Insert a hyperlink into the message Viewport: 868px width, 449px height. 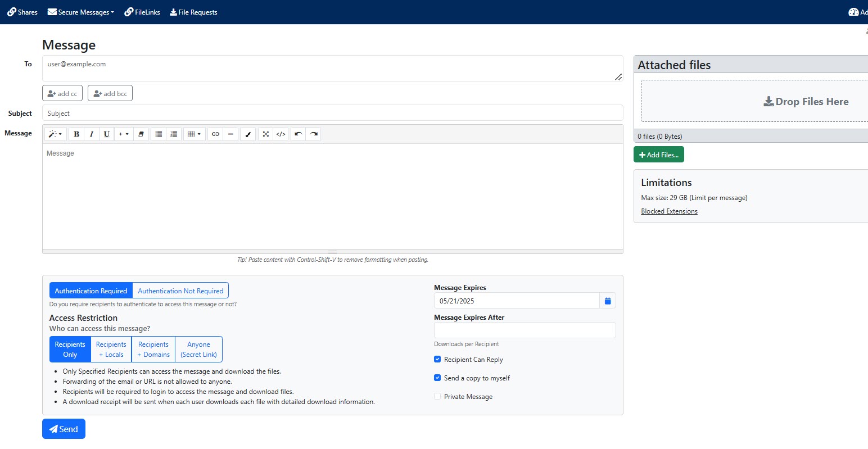click(x=215, y=134)
